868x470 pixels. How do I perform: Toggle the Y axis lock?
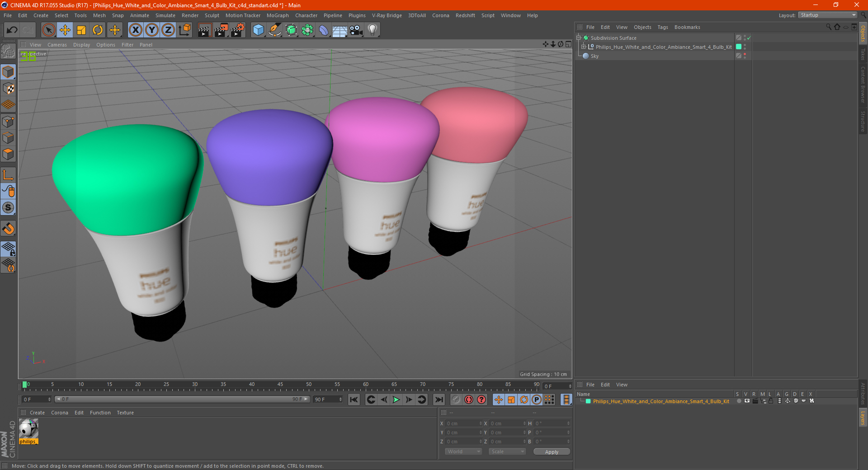[x=152, y=30]
